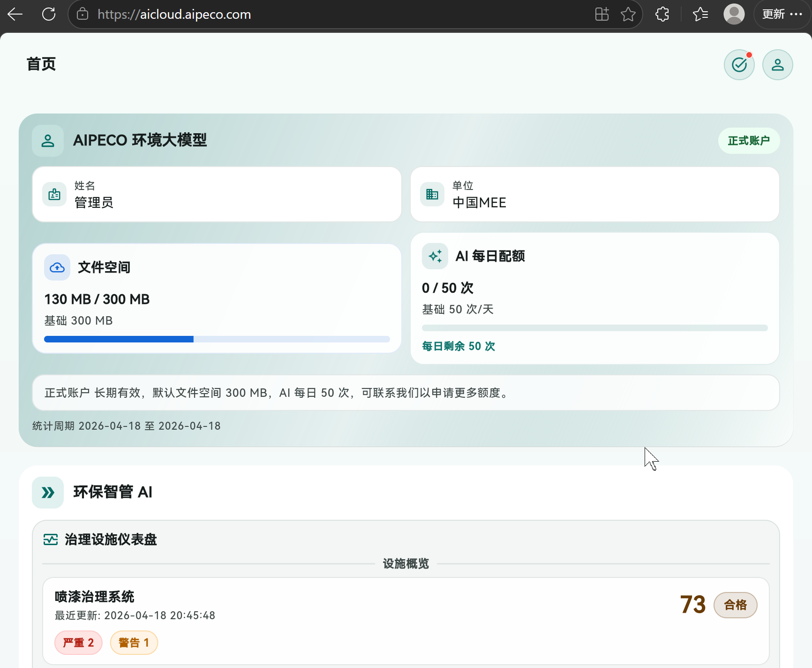Image resolution: width=812 pixels, height=668 pixels.
Task: Open the favorites list icon
Action: [700, 15]
